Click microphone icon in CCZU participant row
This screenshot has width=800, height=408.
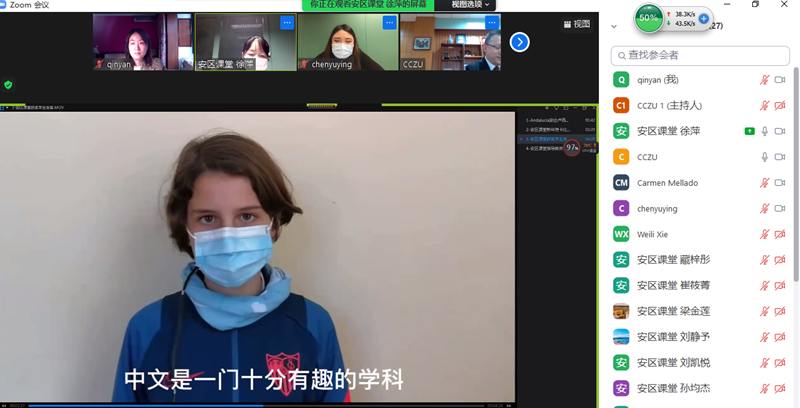(x=765, y=157)
